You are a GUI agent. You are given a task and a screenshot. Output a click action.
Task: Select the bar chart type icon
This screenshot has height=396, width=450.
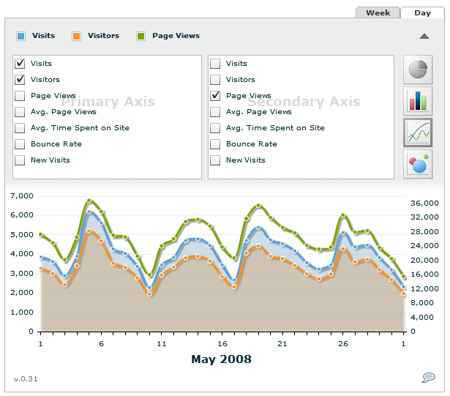[x=418, y=101]
